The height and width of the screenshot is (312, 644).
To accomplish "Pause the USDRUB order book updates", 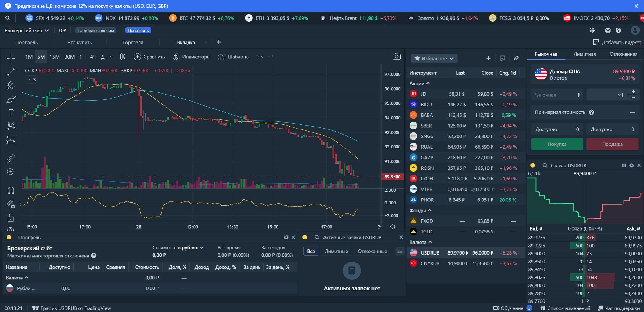I will tap(624, 165).
